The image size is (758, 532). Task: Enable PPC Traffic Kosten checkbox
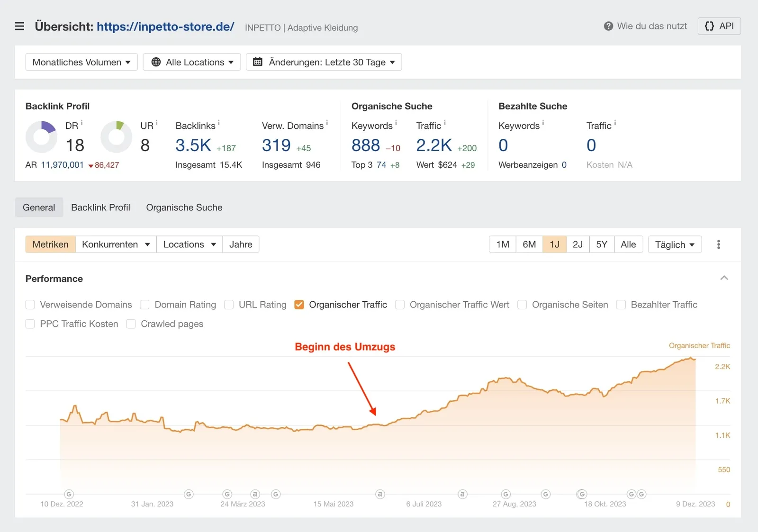pos(30,324)
